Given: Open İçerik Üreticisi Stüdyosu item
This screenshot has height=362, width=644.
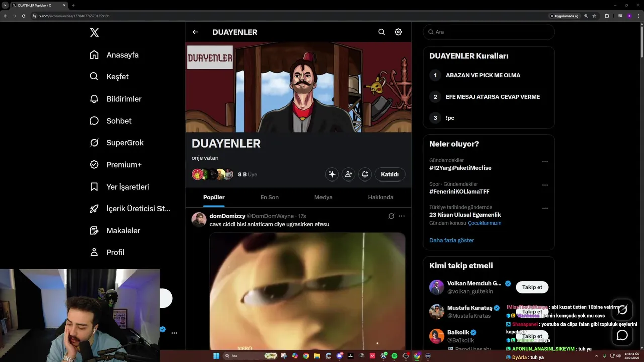Looking at the screenshot, I should [130, 209].
